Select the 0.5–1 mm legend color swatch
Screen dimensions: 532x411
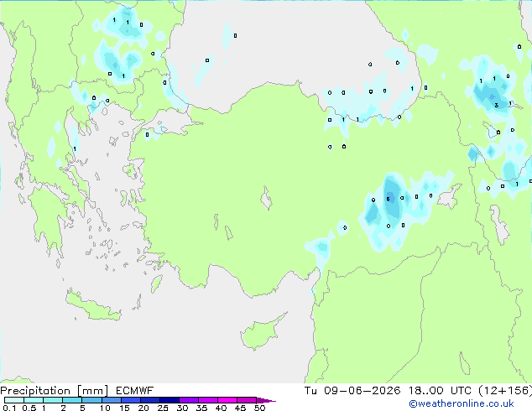[34, 400]
